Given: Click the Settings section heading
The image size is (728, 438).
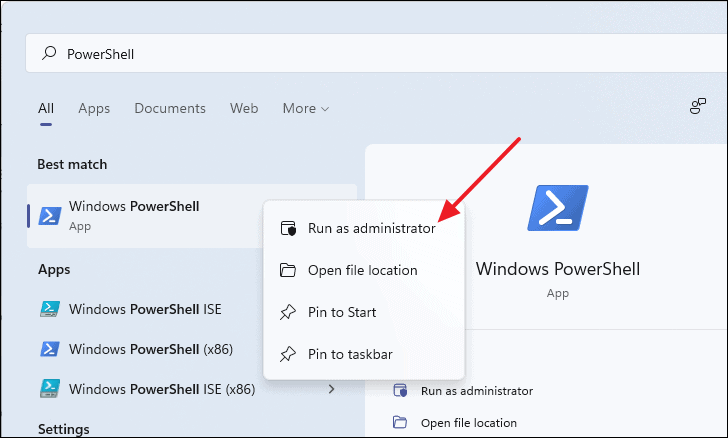Looking at the screenshot, I should point(64,429).
